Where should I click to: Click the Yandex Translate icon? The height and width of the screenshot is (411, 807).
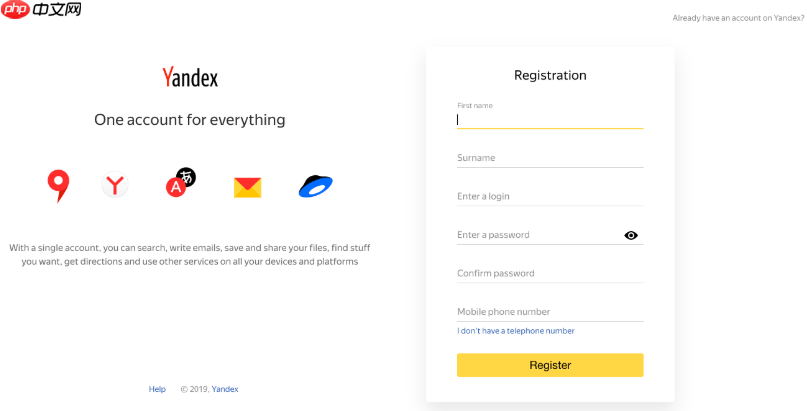coord(180,182)
